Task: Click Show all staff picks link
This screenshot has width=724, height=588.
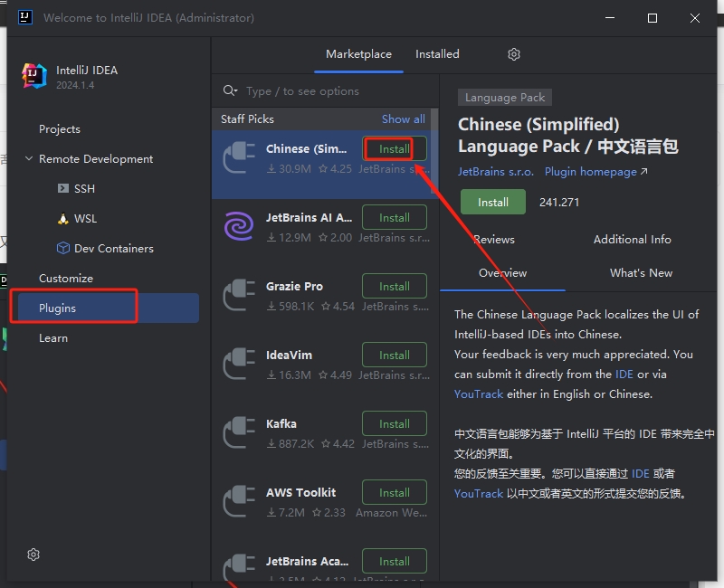Action: click(x=403, y=119)
